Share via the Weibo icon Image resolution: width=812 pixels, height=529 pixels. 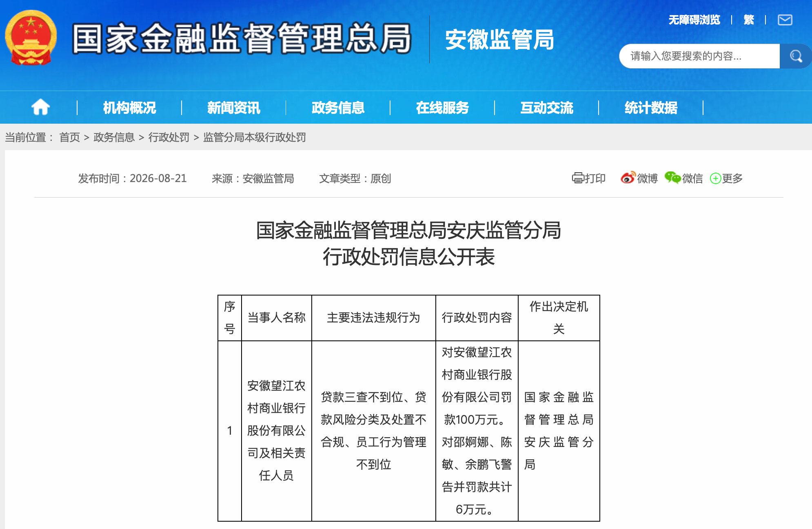coord(628,178)
